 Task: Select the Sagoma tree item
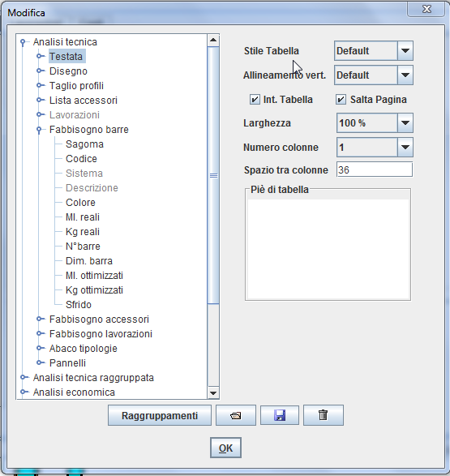click(x=84, y=144)
